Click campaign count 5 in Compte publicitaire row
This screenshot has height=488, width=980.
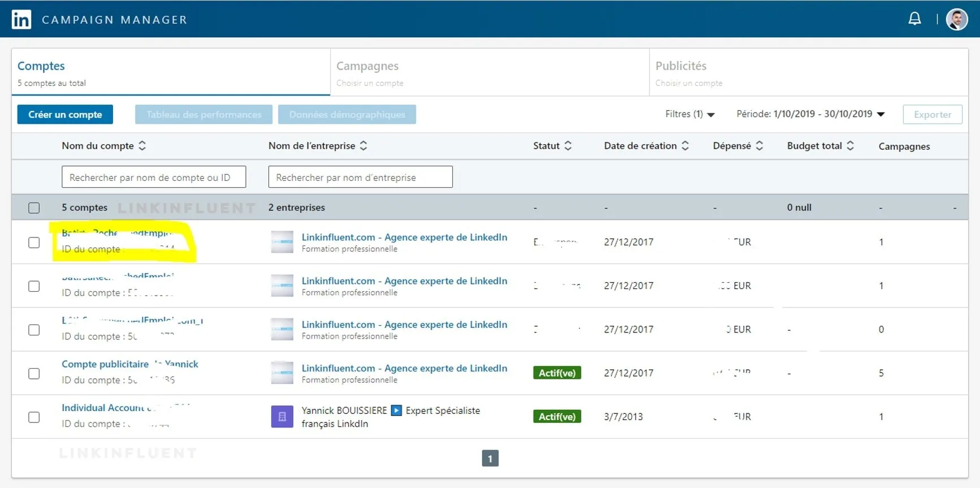click(881, 373)
